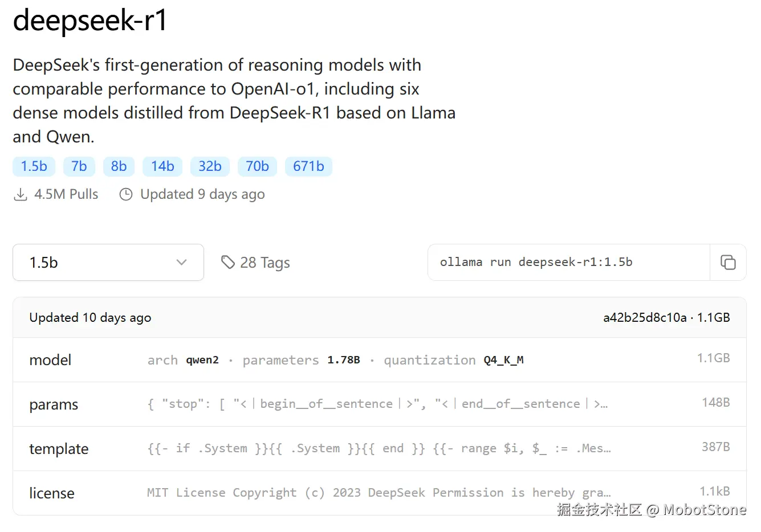
Task: Expand the version chevron arrow
Action: pos(181,263)
